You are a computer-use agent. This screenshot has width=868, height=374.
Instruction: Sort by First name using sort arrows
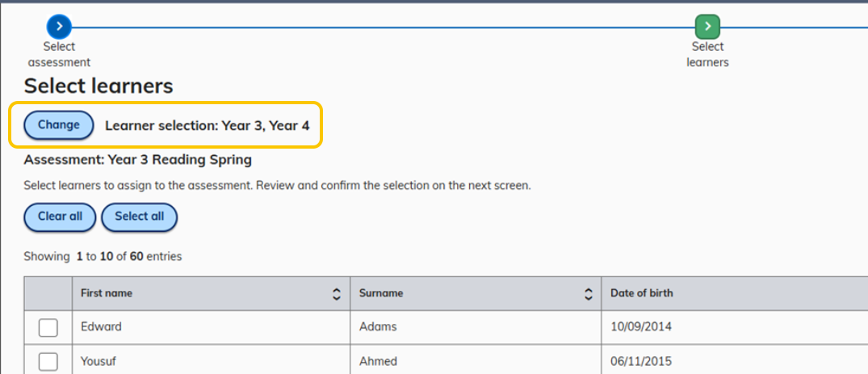337,295
